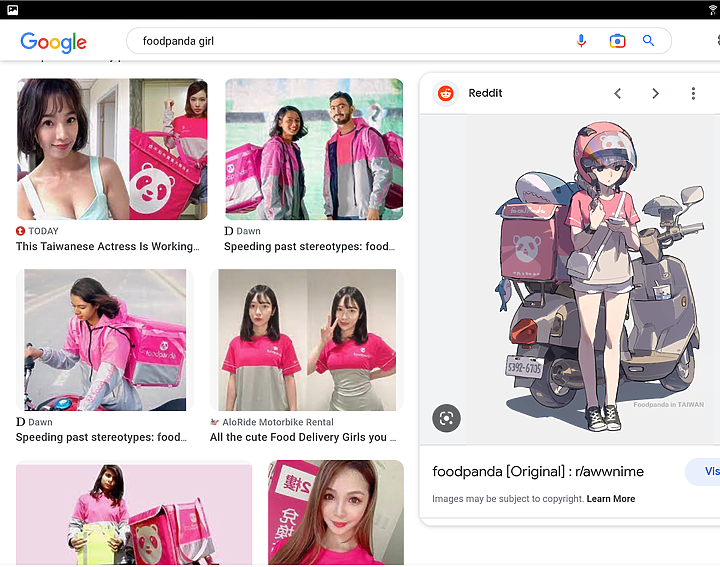The width and height of the screenshot is (720, 567).
Task: Click the Google logo
Action: [54, 43]
